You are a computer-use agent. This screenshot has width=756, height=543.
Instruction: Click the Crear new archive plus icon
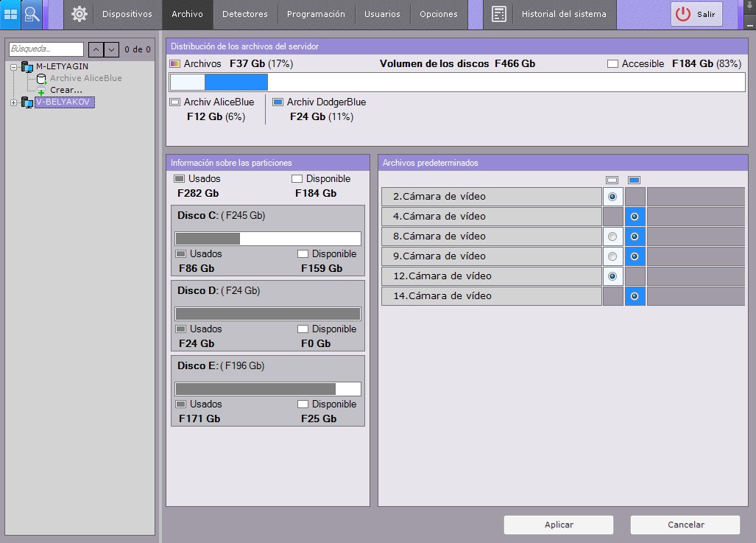41,91
